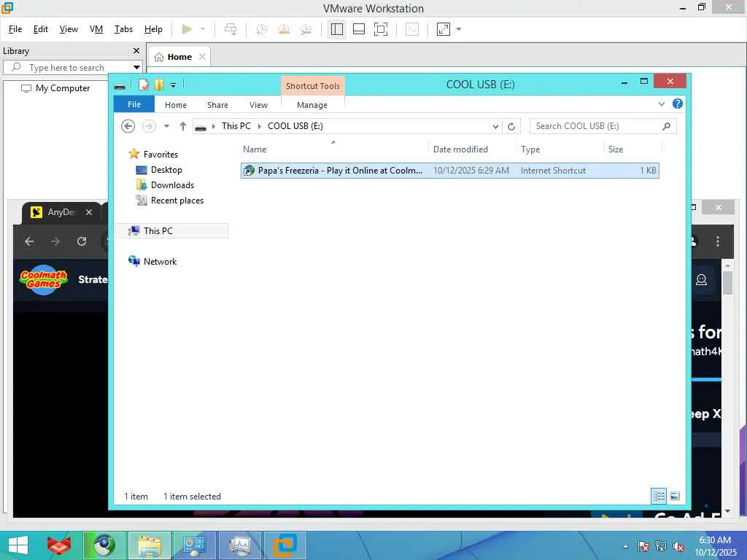Open Favorites in navigation pane
This screenshot has width=747, height=560.
(160, 155)
